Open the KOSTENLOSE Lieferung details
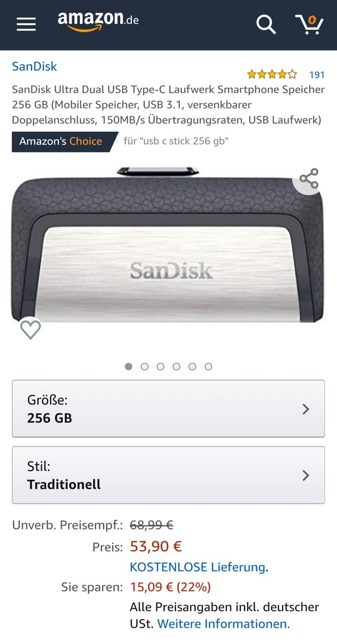This screenshot has width=337, height=644. coord(197,567)
